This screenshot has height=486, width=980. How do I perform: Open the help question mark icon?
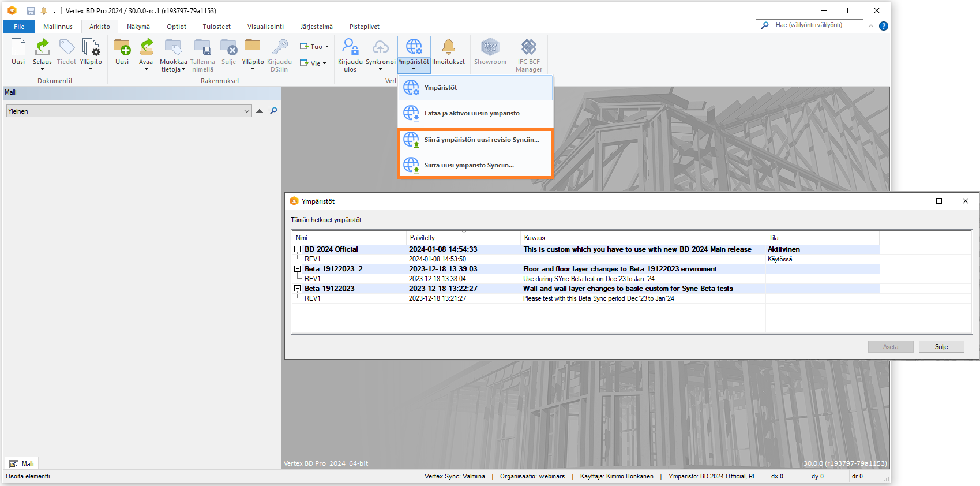point(883,26)
